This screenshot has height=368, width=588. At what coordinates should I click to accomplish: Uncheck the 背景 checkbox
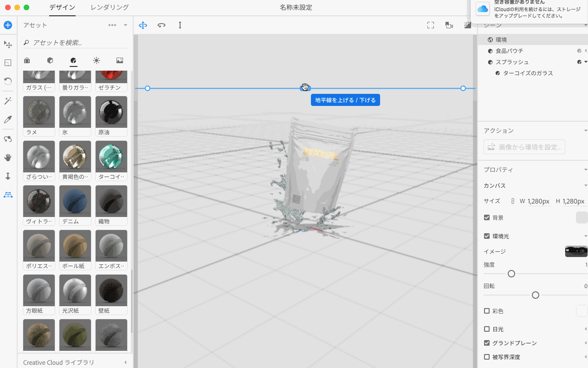tap(487, 217)
